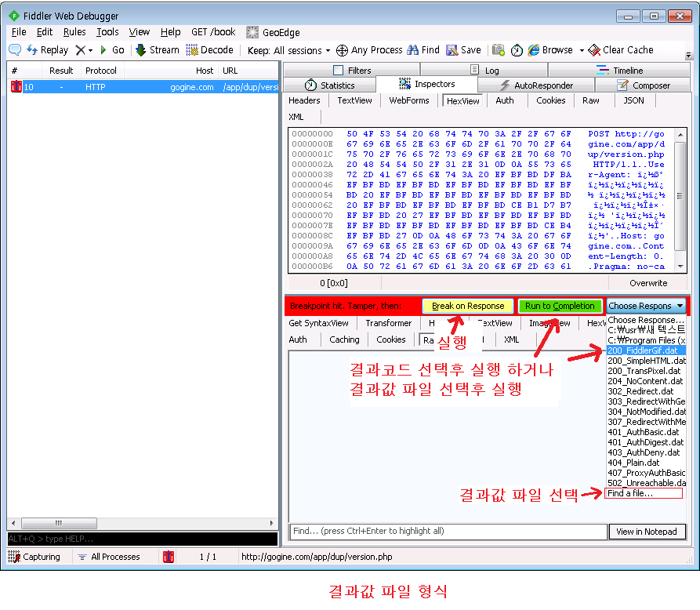700x610 pixels.
Task: Open the Transformer response tab
Action: (x=388, y=323)
